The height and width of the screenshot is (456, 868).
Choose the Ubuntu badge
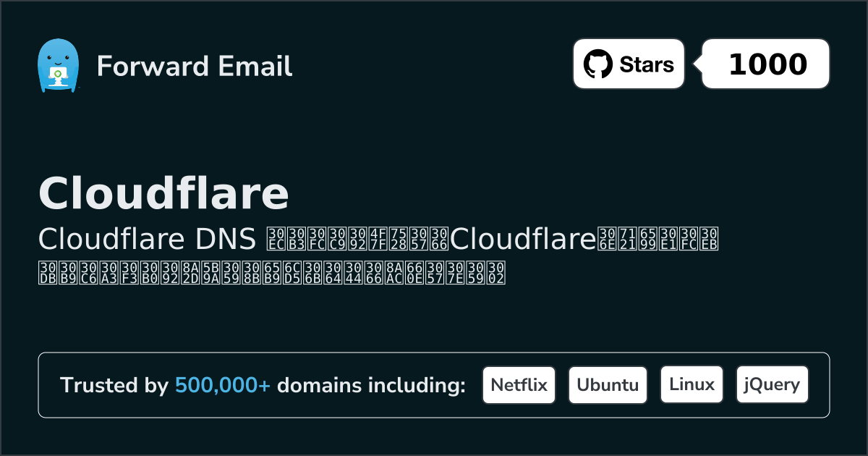pos(608,385)
